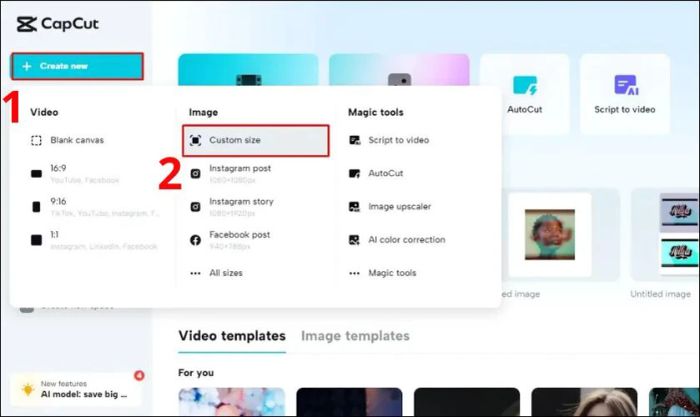
Task: Click the 16:9 landscape rectangle icon
Action: point(36,174)
